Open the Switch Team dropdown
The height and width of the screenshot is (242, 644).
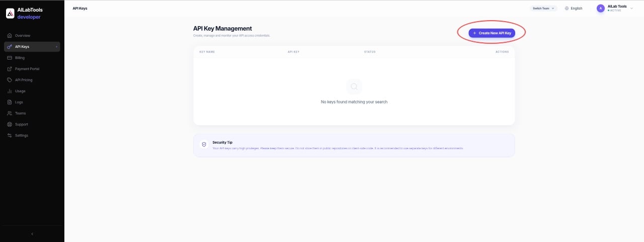pos(543,9)
